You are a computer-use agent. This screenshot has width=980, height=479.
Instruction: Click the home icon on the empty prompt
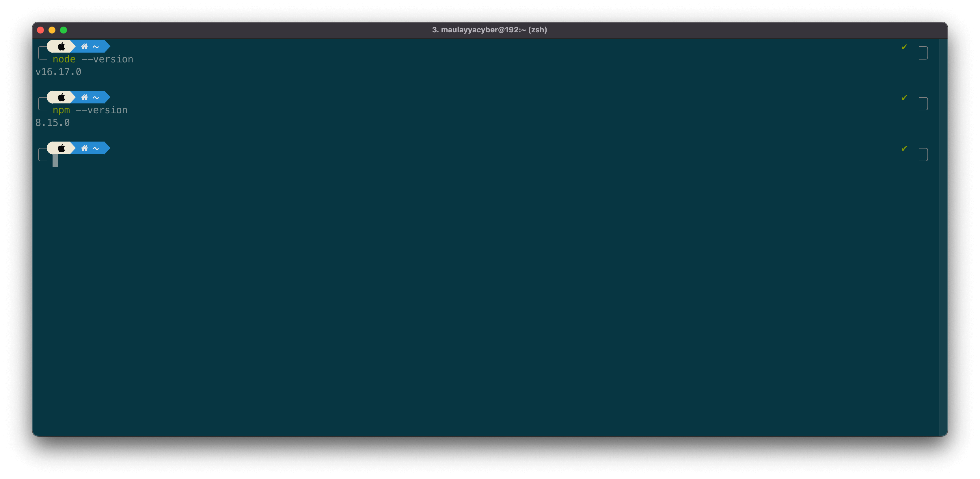coord(84,148)
